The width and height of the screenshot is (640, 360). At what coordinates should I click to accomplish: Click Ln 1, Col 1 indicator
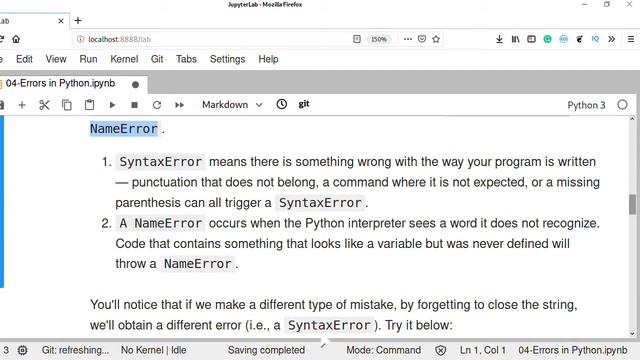click(482, 350)
